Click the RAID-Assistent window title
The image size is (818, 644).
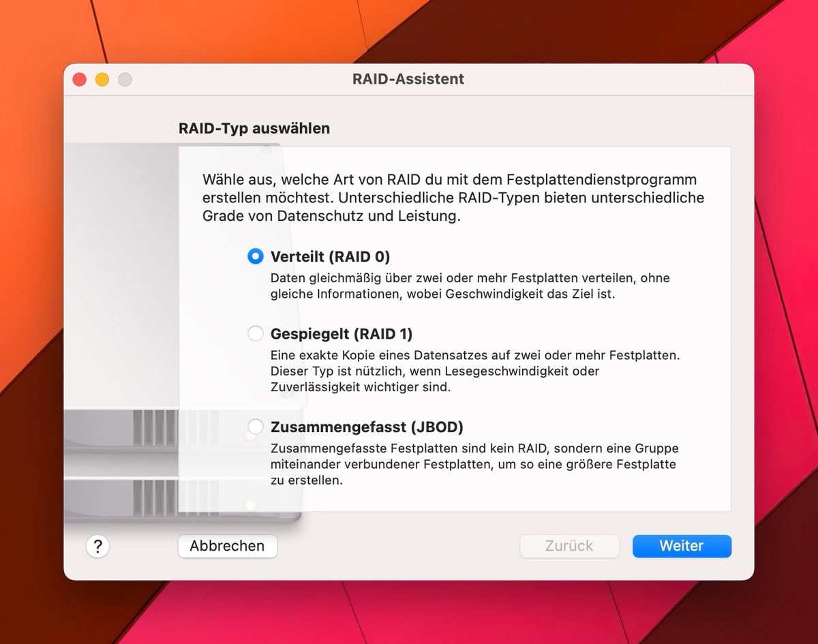click(408, 79)
